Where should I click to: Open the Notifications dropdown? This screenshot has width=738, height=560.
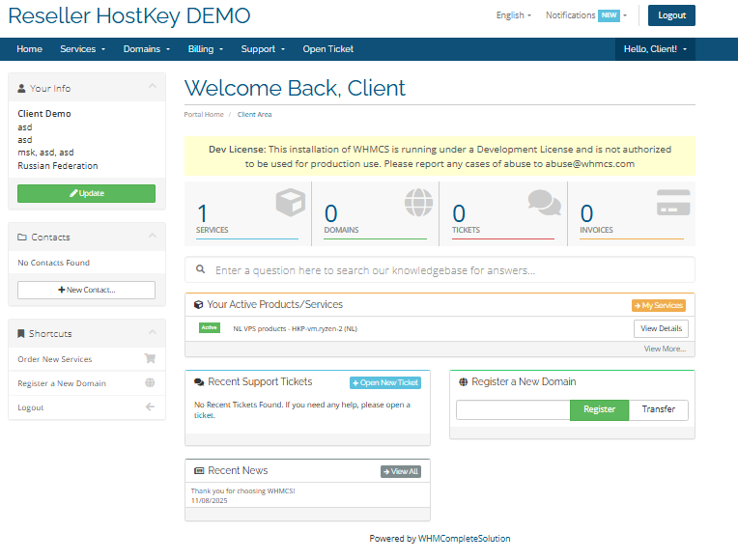point(585,15)
